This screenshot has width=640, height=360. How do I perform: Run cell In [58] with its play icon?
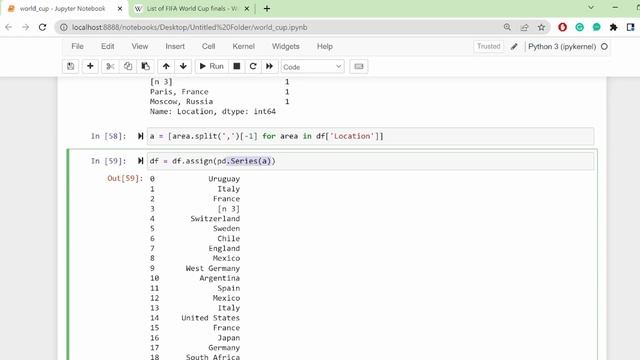tap(140, 136)
